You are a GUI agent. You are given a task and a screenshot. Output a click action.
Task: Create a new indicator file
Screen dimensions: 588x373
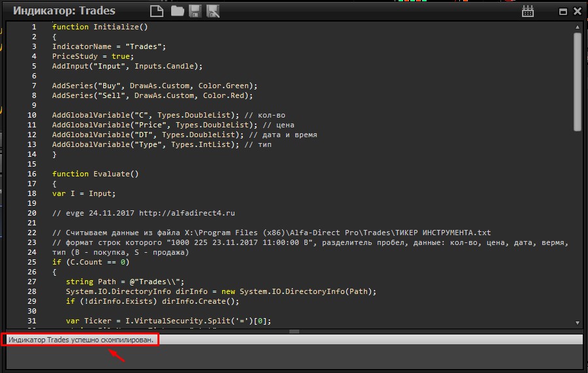[156, 10]
